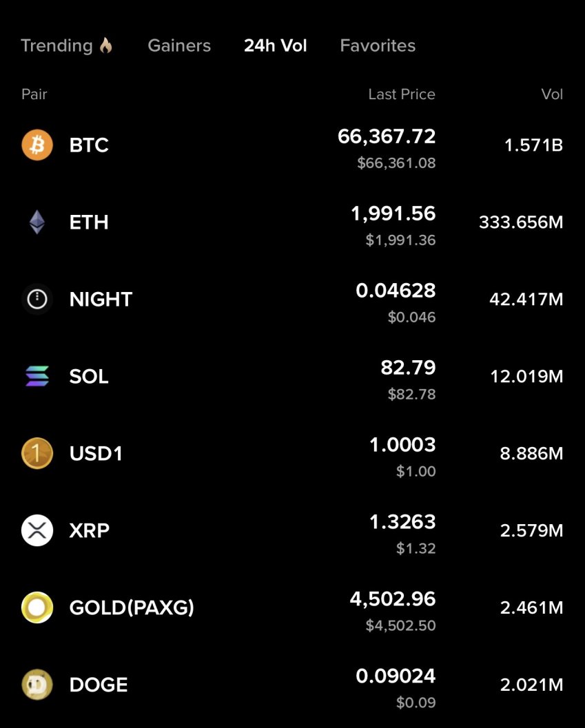Open the Gainers tab
Screen dimensions: 585x728
coord(179,46)
